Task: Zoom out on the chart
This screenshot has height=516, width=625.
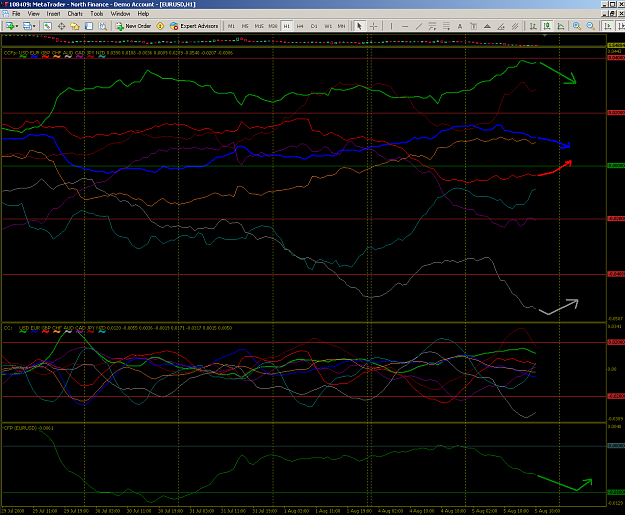Action: coord(590,26)
